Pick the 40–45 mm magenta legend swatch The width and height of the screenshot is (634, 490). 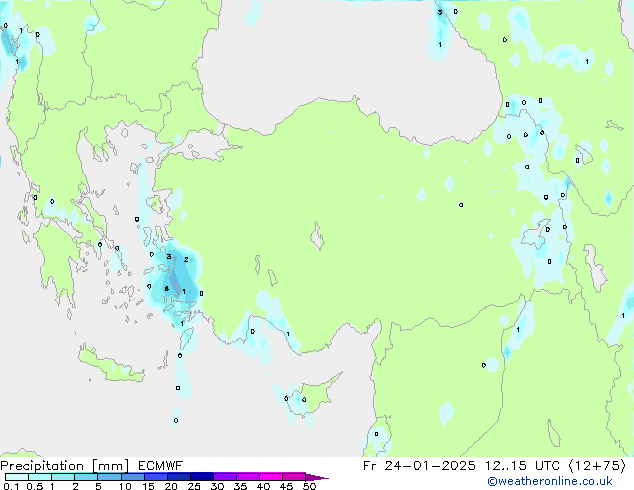click(271, 477)
